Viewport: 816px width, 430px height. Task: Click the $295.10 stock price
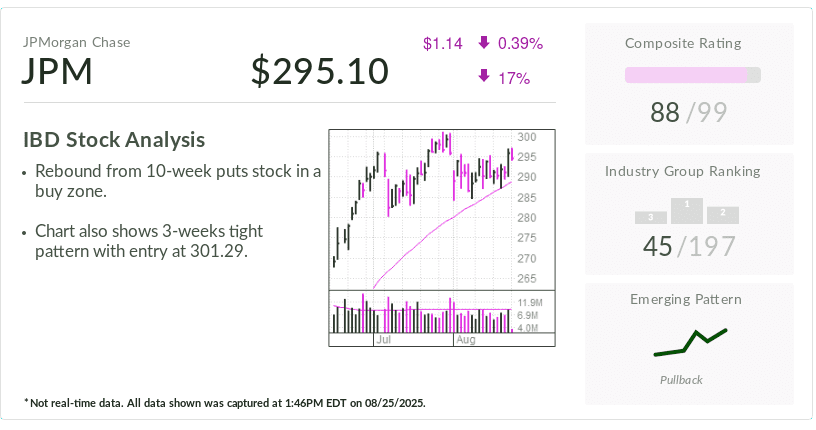[320, 71]
